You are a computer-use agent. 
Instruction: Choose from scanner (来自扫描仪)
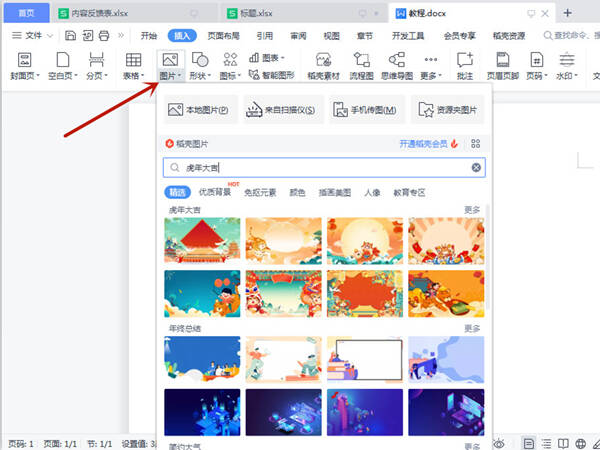tap(284, 110)
